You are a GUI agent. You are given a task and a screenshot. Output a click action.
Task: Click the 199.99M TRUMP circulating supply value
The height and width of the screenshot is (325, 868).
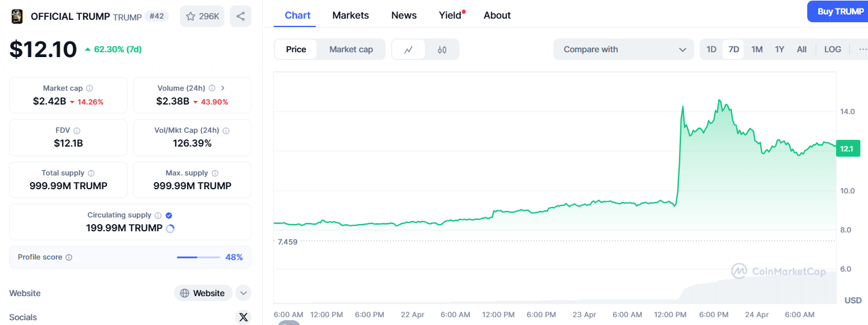125,228
